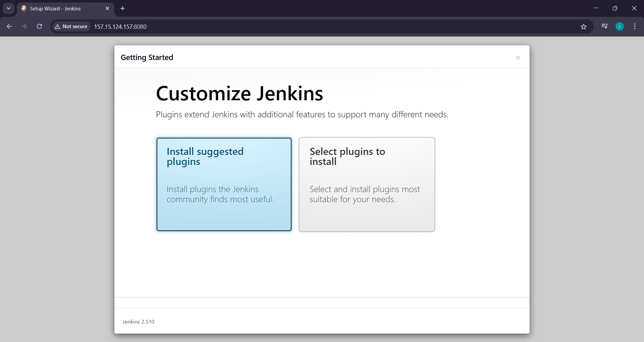Close the Setup Wizard browser tab
Image resolution: width=644 pixels, height=342 pixels.
(107, 8)
